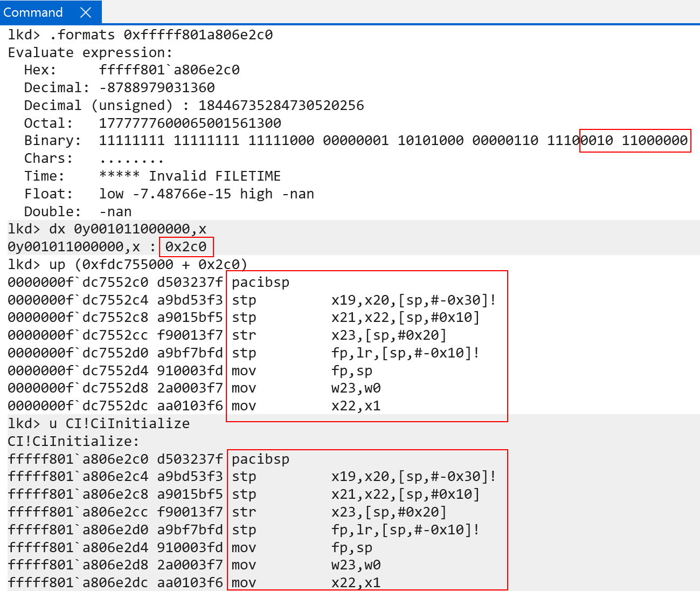The width and height of the screenshot is (700, 591).
Task: Click the Decimal value -8788979031360
Action: click(x=157, y=88)
